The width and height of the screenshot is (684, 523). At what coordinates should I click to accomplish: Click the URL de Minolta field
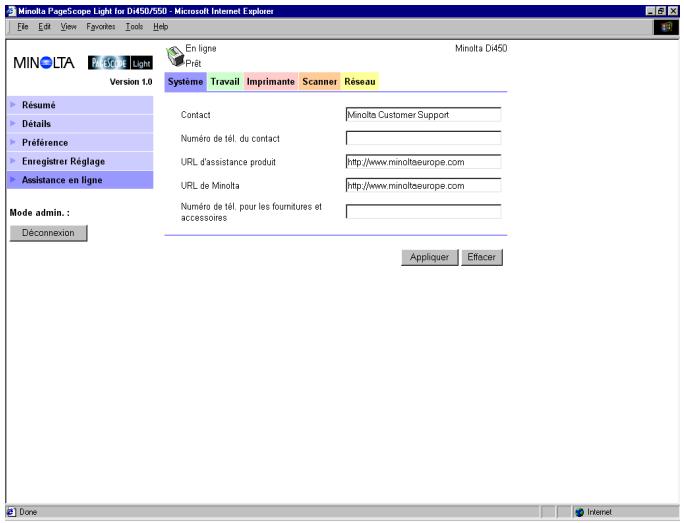point(423,185)
